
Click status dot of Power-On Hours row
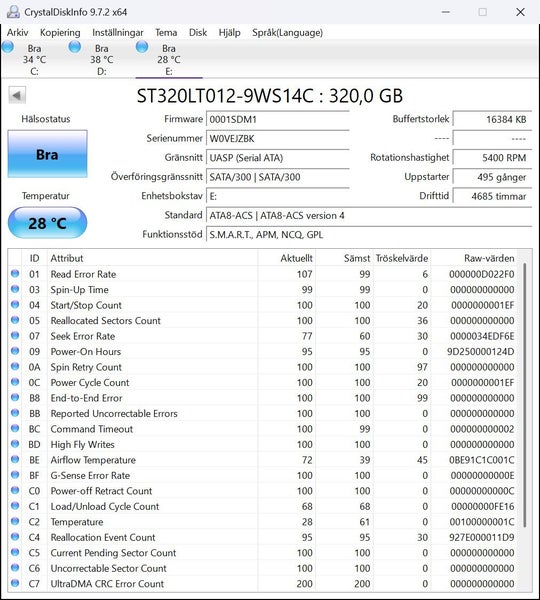pos(15,351)
